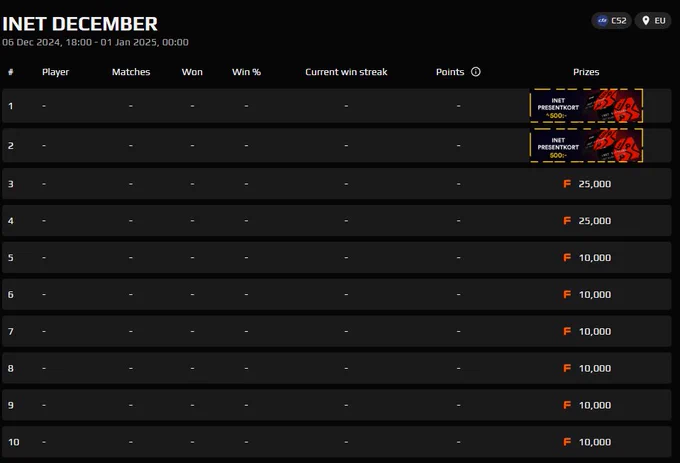
Task: Open rank 1 INET Presentkort prize image
Action: pos(586,106)
